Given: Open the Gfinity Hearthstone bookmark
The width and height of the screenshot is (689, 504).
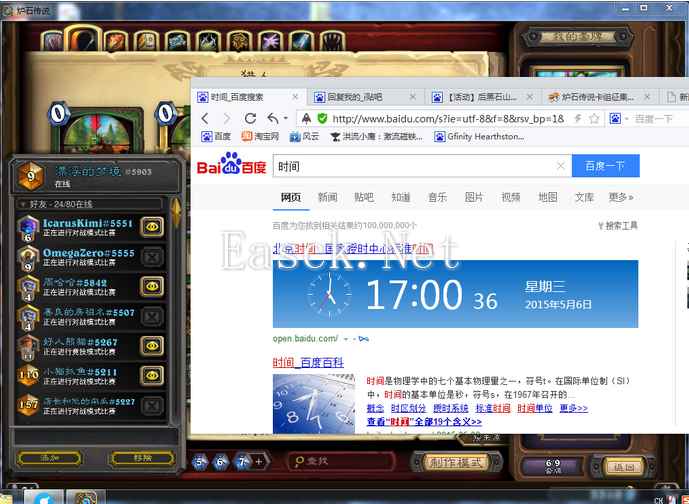Looking at the screenshot, I should [x=479, y=137].
